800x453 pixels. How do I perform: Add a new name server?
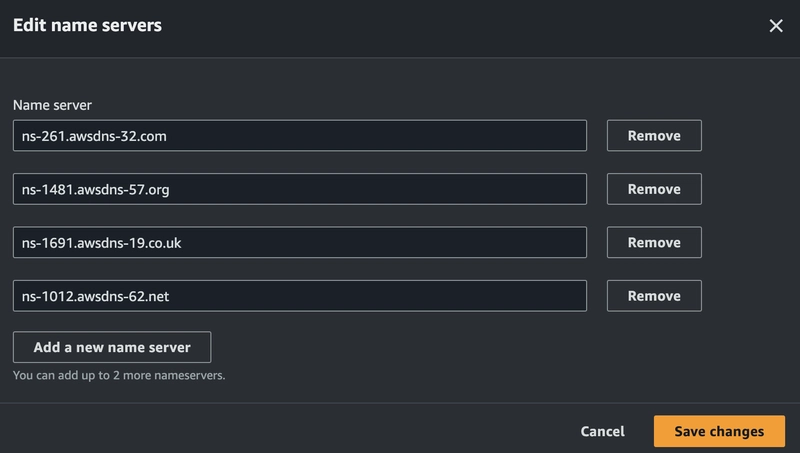112,347
